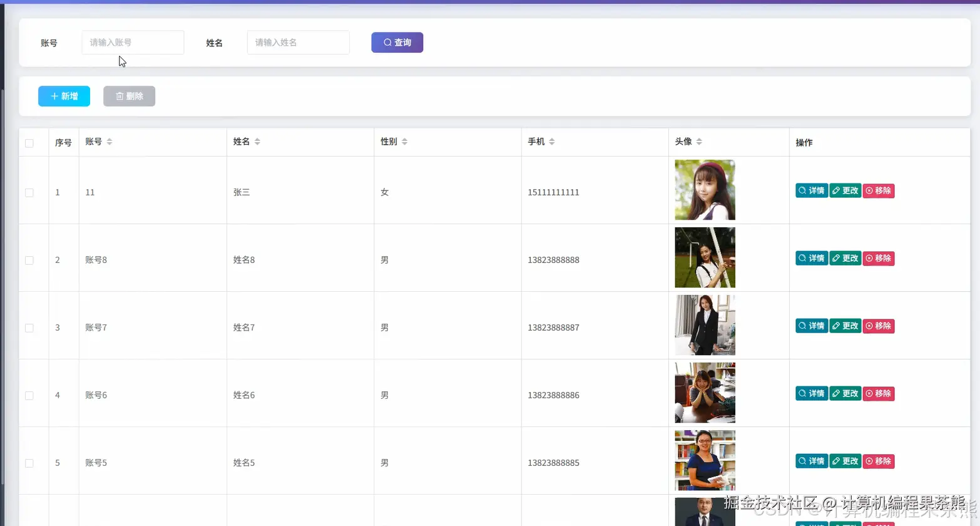Click the gender cell 女
The height and width of the screenshot is (526, 980).
[x=385, y=192]
